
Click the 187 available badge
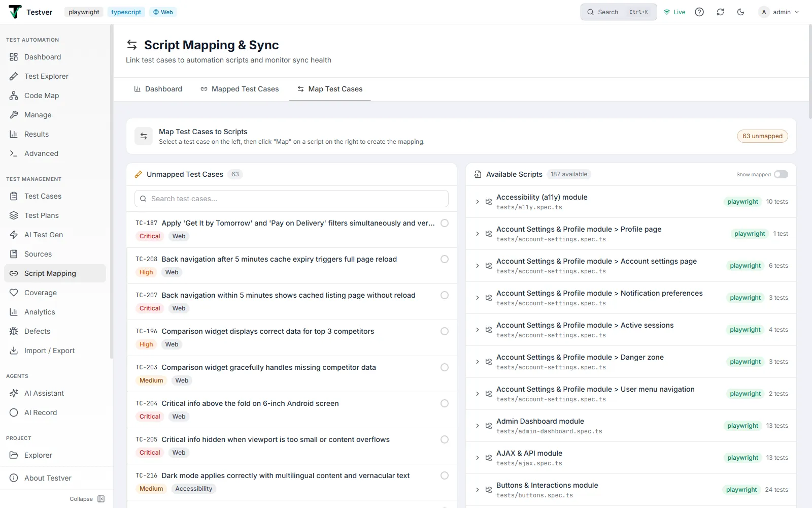[x=569, y=174]
